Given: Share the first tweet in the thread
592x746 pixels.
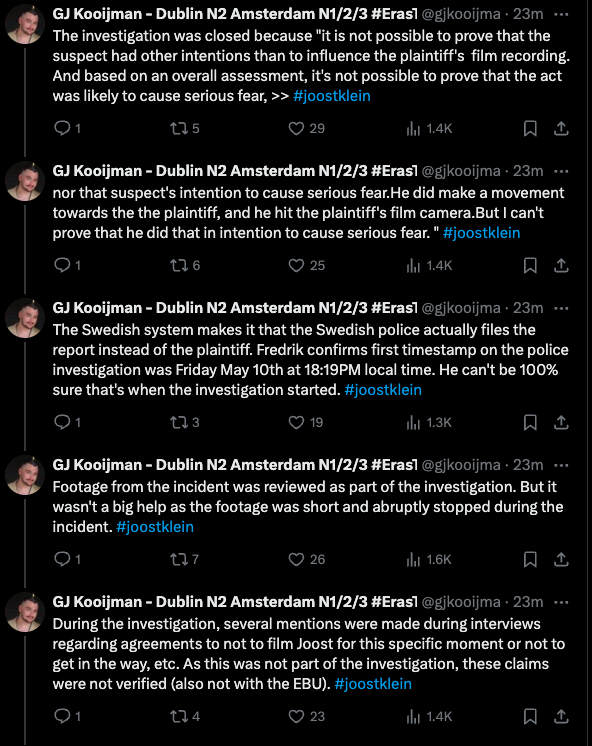Looking at the screenshot, I should pyautogui.click(x=562, y=128).
